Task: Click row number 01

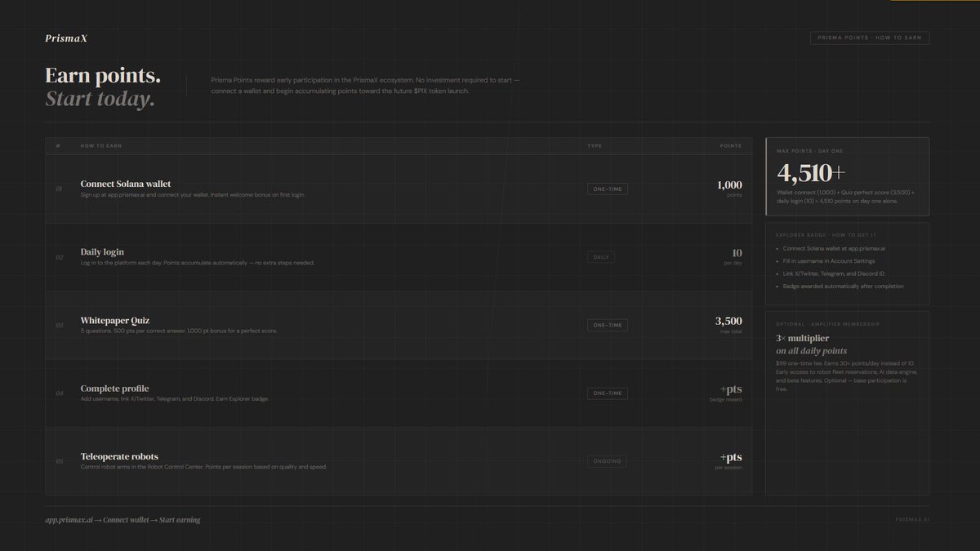Action: tap(59, 189)
